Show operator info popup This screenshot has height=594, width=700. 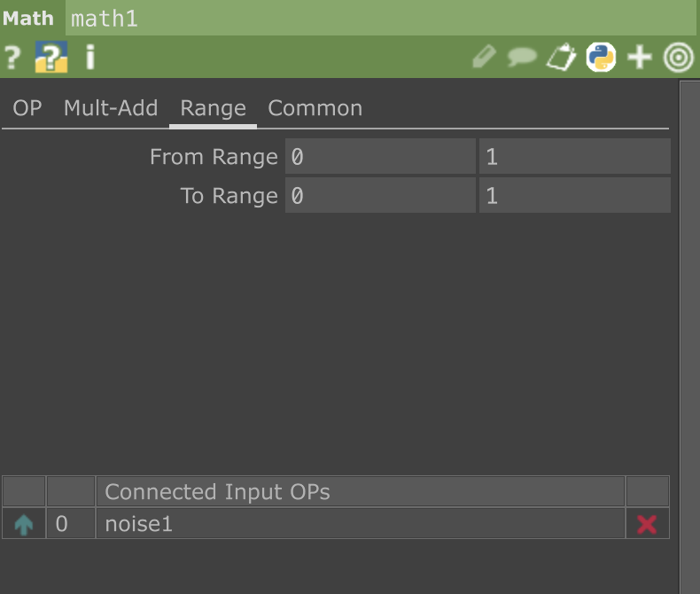click(x=89, y=59)
